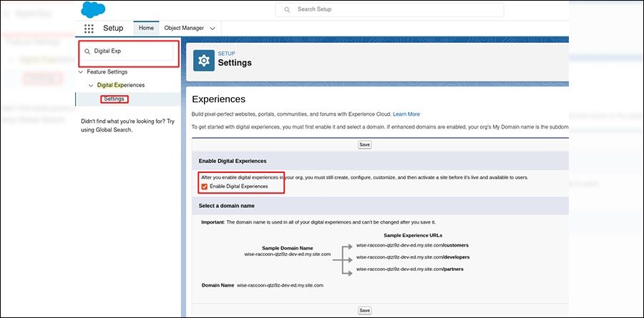The height and width of the screenshot is (318, 644).
Task: Click the Settings page title
Action: (235, 63)
